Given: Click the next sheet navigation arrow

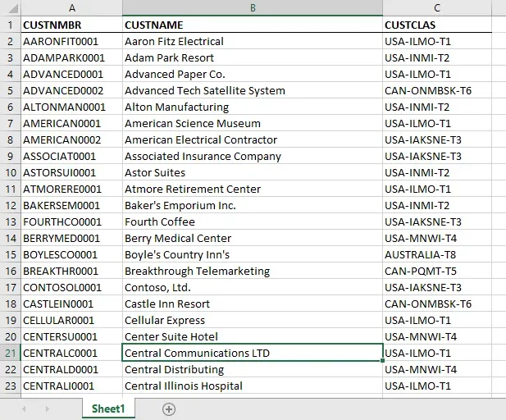Looking at the screenshot, I should 46,409.
